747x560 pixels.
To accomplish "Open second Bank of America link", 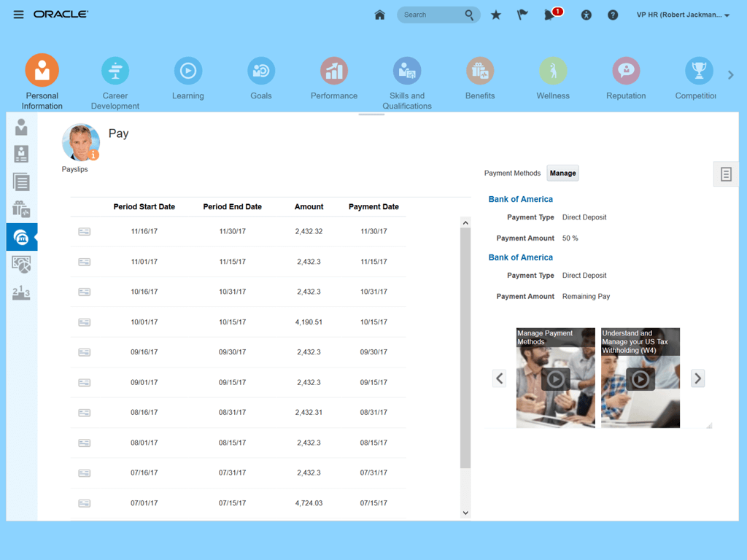I will 521,257.
